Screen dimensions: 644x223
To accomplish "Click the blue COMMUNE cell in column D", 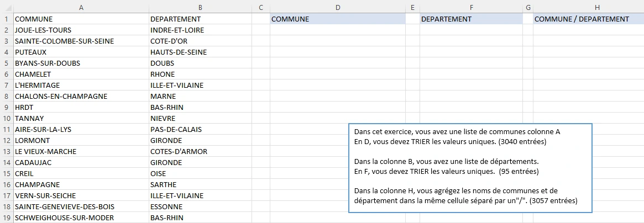I will [337, 19].
